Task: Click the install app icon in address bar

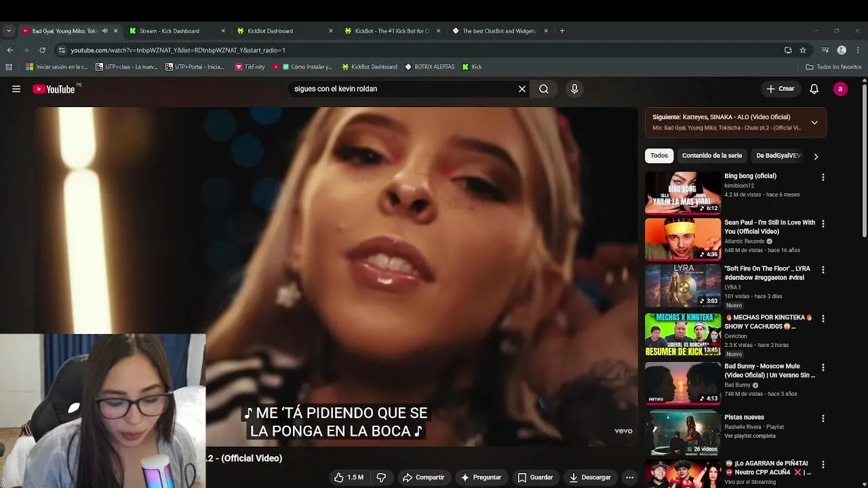Action: tap(788, 50)
